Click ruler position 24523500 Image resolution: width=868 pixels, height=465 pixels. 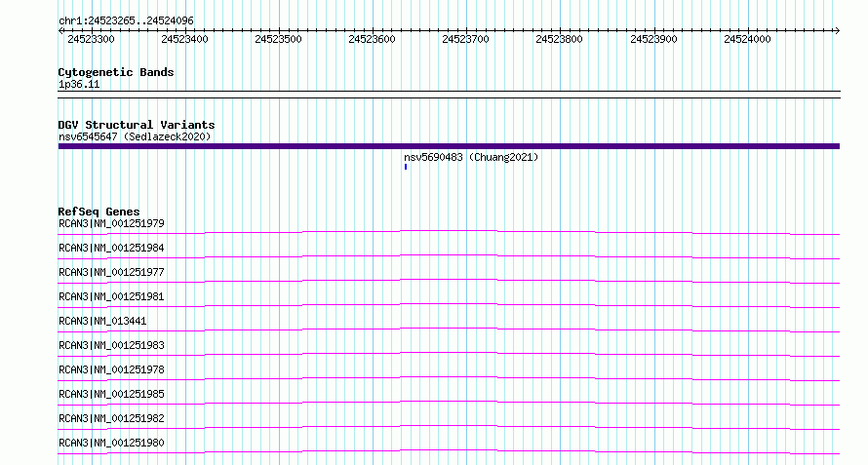pos(279,39)
